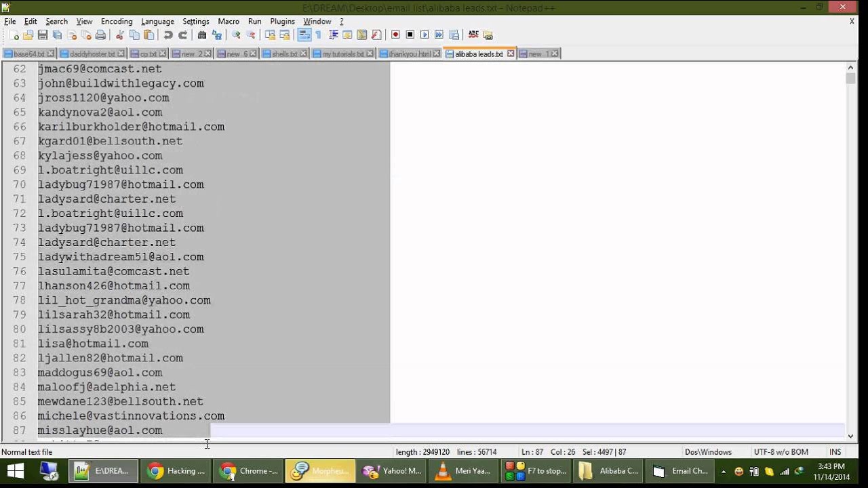Click the Start Recording macro icon
Image resolution: width=868 pixels, height=488 pixels.
pyautogui.click(x=395, y=35)
